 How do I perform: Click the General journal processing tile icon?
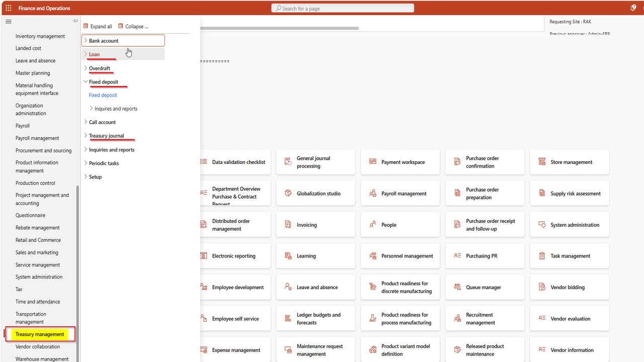(288, 162)
